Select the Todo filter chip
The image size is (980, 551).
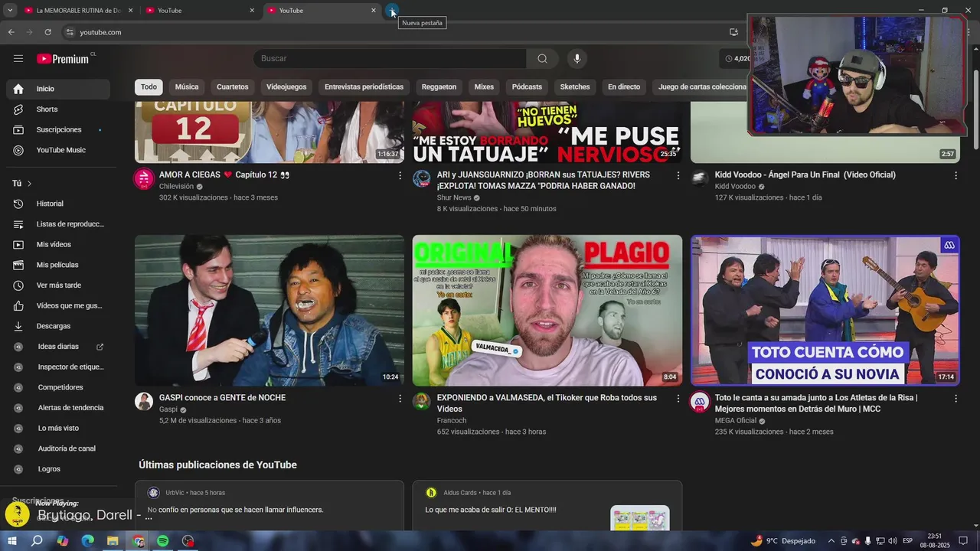[x=149, y=87]
